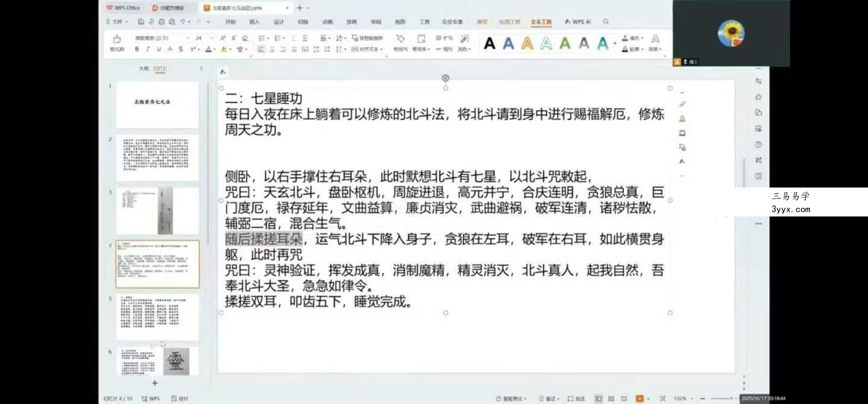Click the Format Painter brush icon

[x=117, y=39]
